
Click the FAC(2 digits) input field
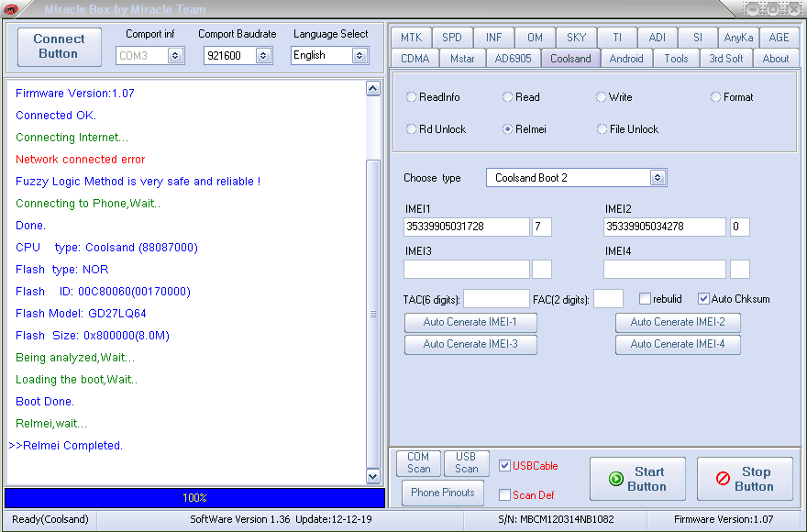(x=608, y=299)
